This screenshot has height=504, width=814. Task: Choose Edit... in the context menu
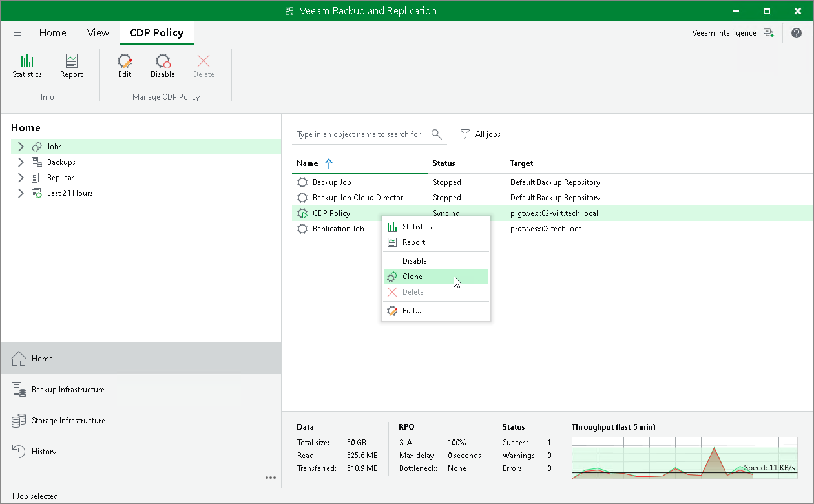[x=436, y=311]
